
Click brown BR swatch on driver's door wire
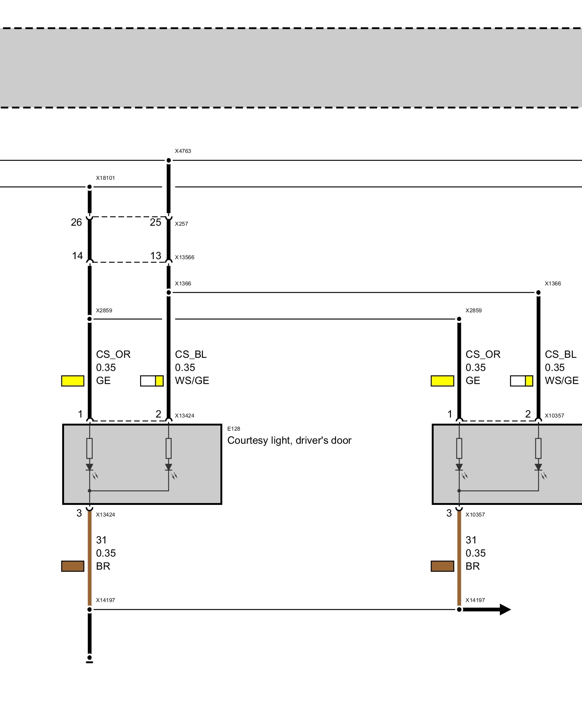pyautogui.click(x=73, y=566)
